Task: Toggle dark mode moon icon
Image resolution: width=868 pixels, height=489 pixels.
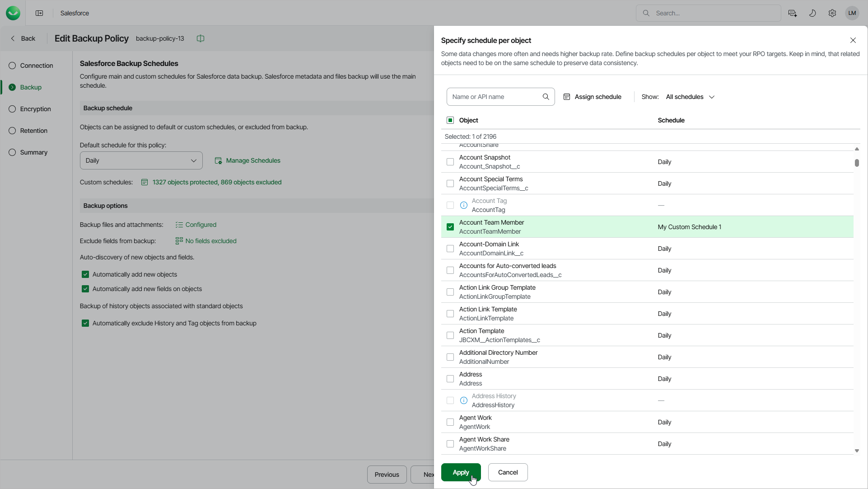Action: (x=812, y=13)
